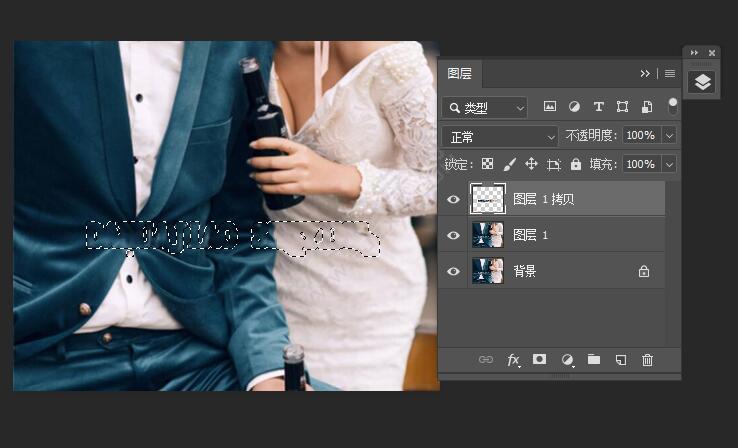738x448 pixels.
Task: Open the 正常 blend mode dropdown
Action: [500, 137]
